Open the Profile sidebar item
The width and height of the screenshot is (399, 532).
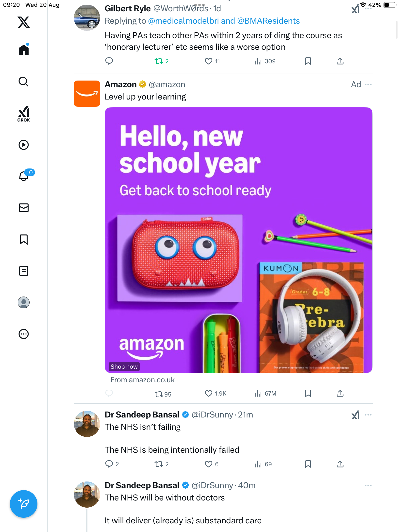point(24,302)
